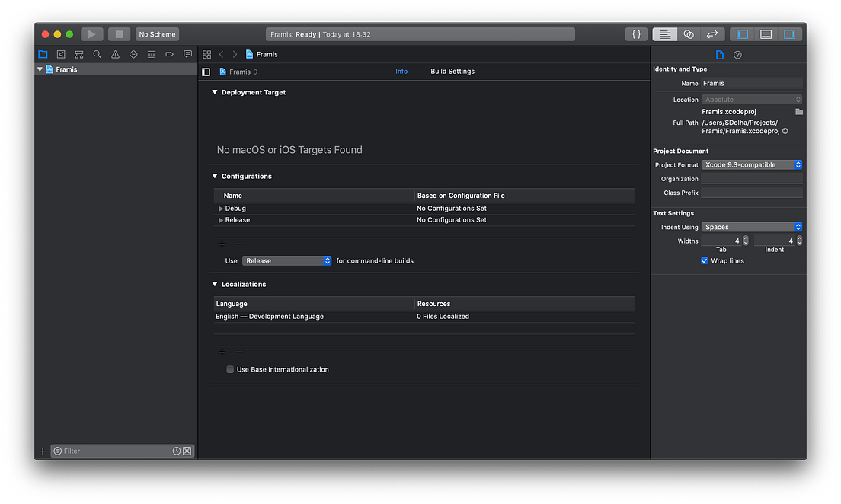This screenshot has width=841, height=504.
Task: Click inside the Organization field
Action: coord(752,178)
